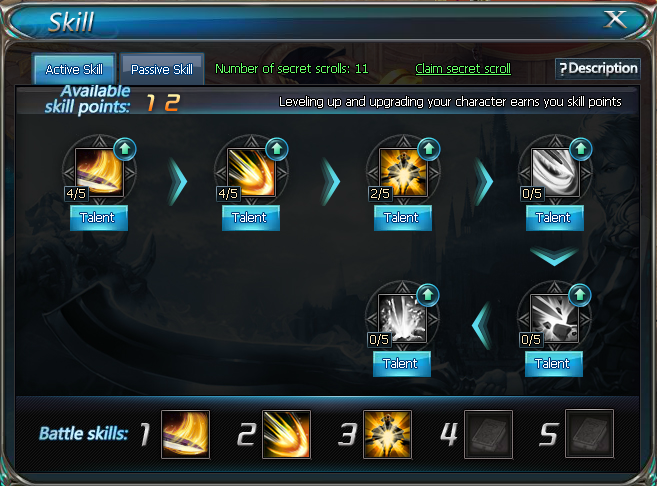The height and width of the screenshot is (486, 657).
Task: Upgrade the grey whirlwind skill with arrow
Action: [x=581, y=149]
